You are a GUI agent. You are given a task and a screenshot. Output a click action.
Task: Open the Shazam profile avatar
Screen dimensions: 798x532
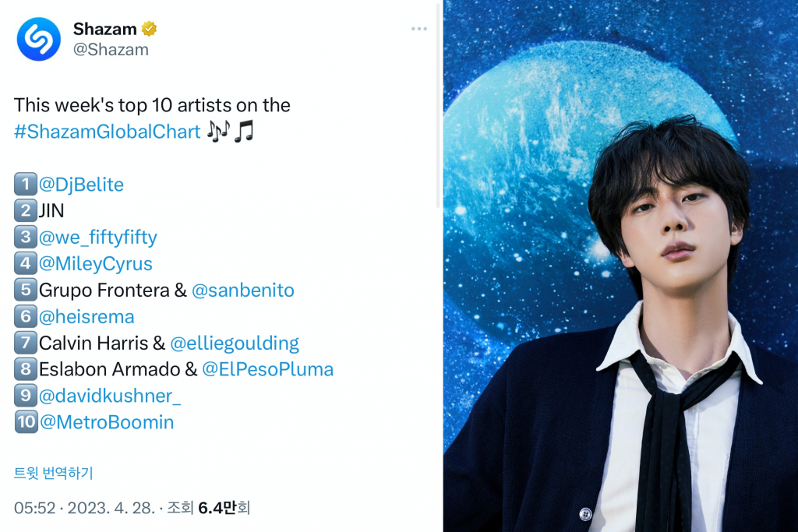coord(39,39)
